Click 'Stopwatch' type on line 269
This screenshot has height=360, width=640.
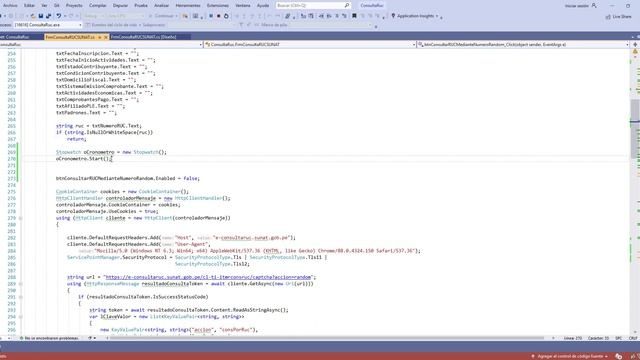tap(68, 152)
